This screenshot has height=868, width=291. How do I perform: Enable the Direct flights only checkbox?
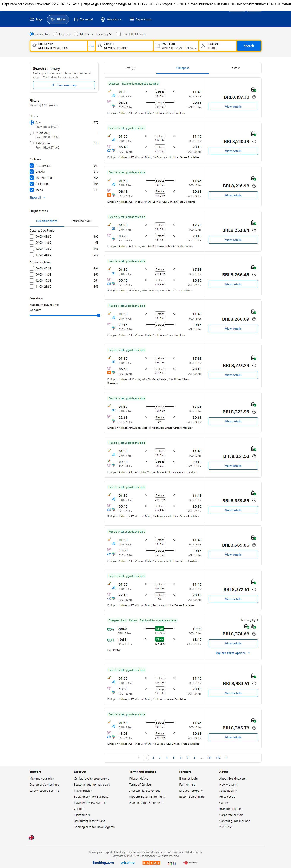click(x=118, y=34)
